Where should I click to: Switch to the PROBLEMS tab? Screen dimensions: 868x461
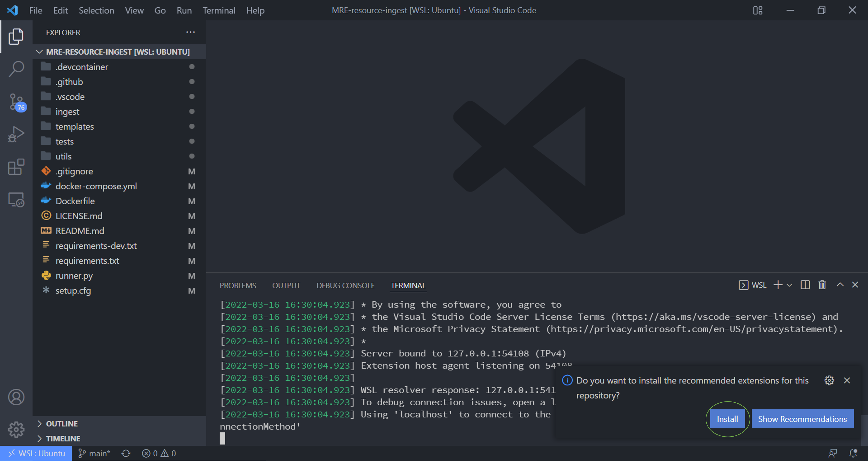[x=238, y=286]
